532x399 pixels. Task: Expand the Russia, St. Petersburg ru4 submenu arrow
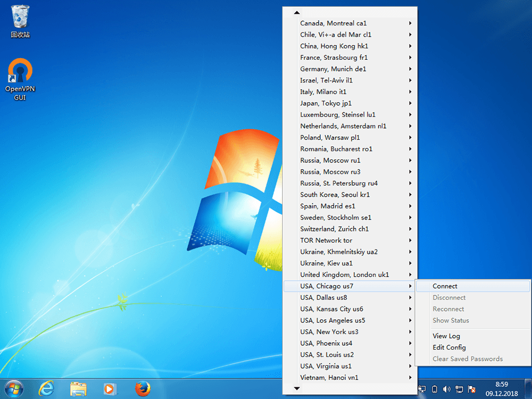tap(410, 183)
